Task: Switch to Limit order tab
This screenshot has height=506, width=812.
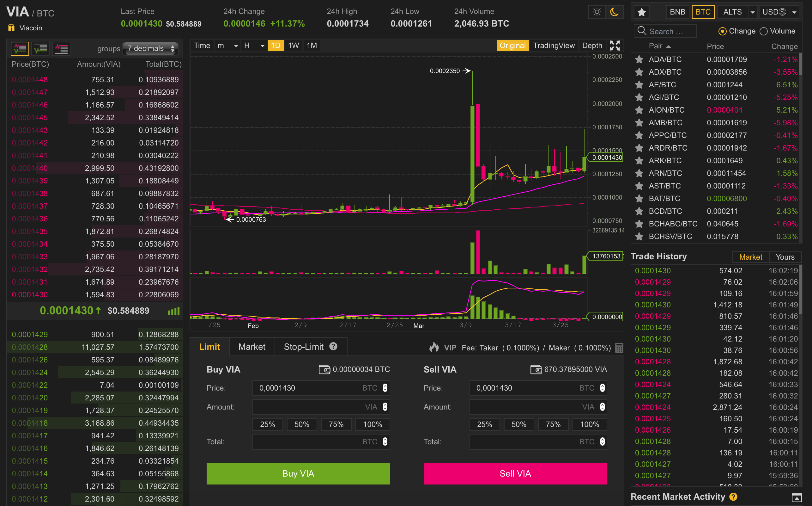Action: [x=209, y=347]
